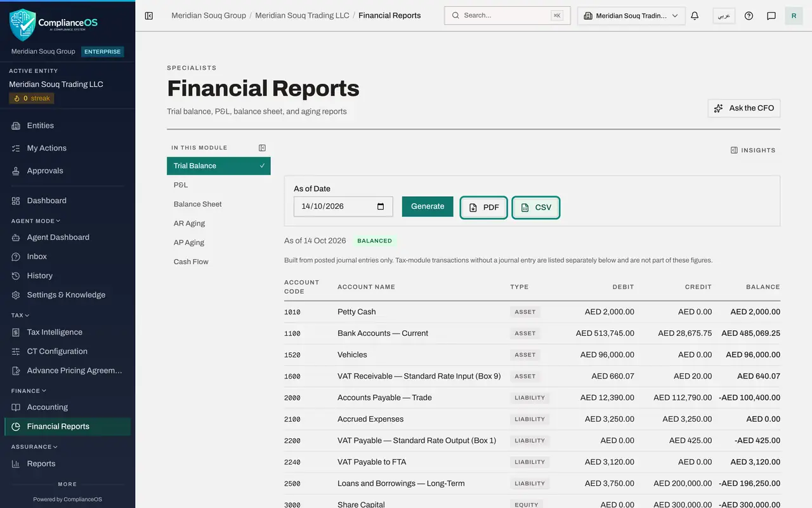Click the As of Date field
The width and height of the screenshot is (812, 508).
(x=343, y=206)
